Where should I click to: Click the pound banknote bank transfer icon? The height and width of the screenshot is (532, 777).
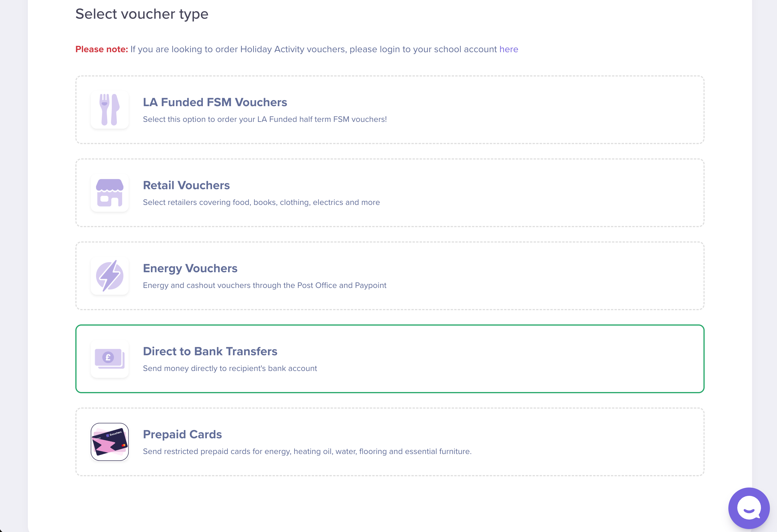[x=110, y=359]
